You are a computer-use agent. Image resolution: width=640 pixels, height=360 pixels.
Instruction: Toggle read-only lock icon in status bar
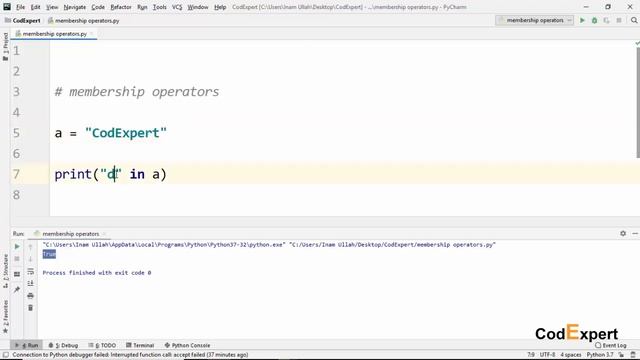click(621, 355)
